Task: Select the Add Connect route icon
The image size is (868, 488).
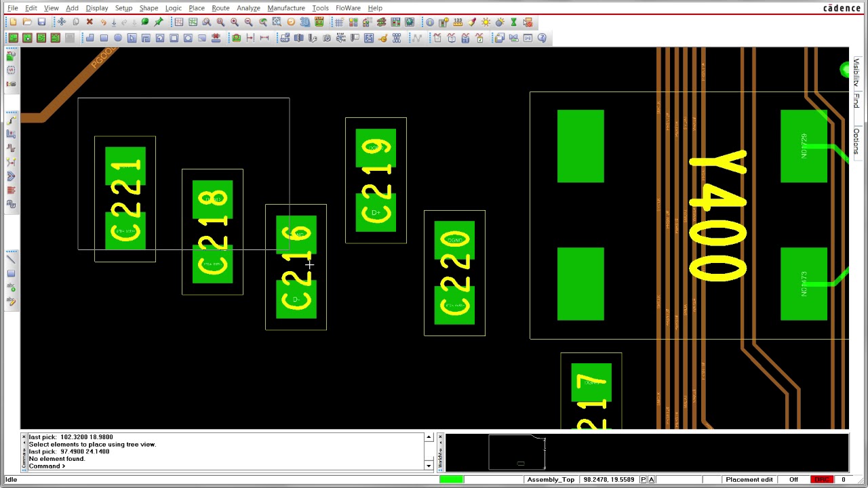Action: coord(11,120)
